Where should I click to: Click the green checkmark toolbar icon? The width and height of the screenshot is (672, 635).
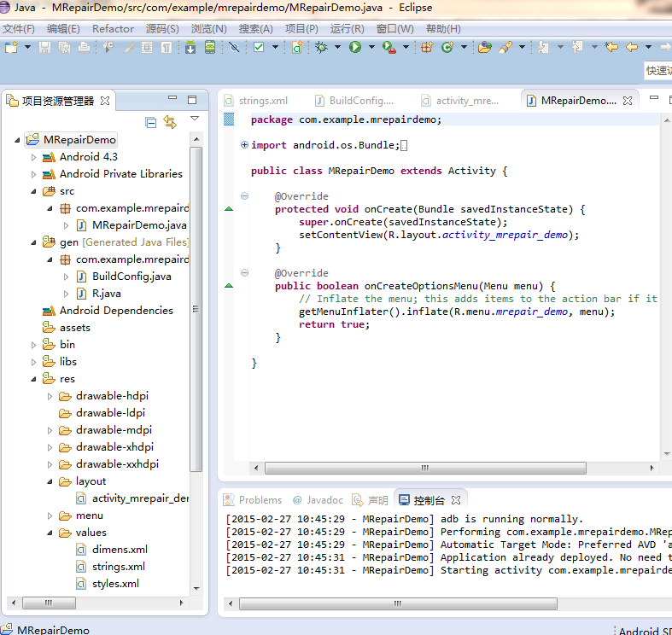[x=259, y=47]
